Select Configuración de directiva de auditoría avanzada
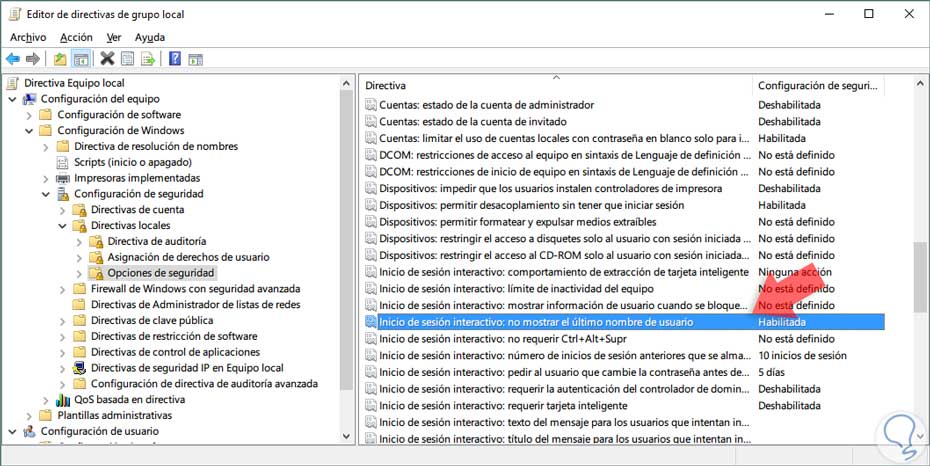 point(205,384)
